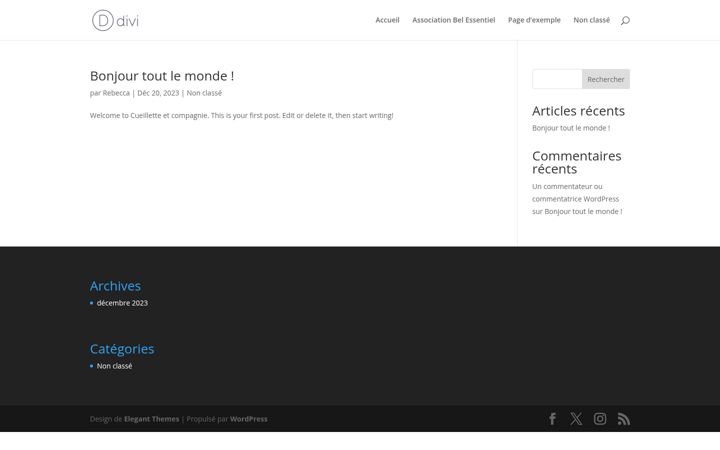720x450 pixels.
Task: Open Non classé in top navigation
Action: [591, 20]
